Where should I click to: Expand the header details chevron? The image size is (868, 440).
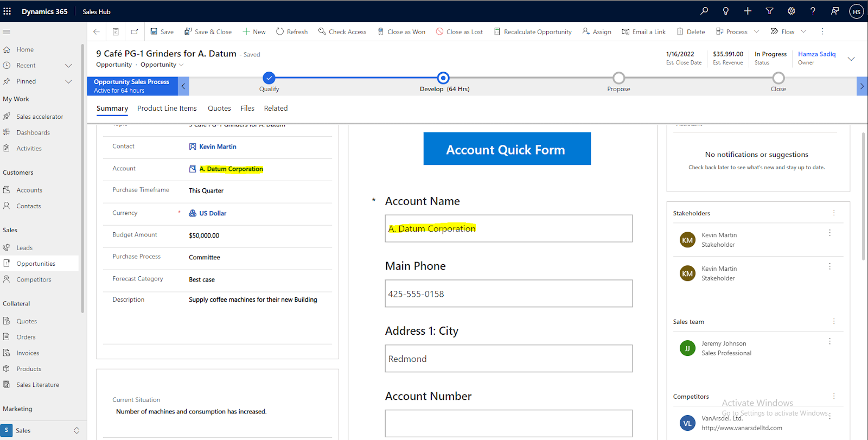(x=851, y=59)
